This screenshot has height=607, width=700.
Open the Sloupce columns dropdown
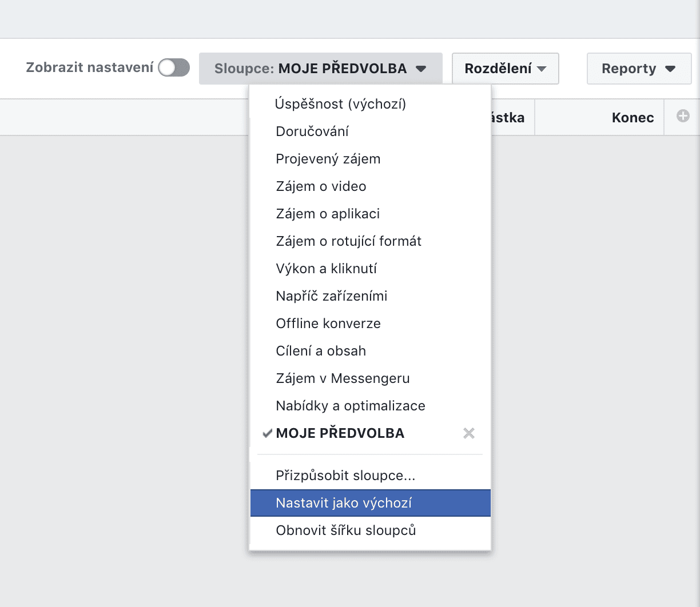pos(320,69)
